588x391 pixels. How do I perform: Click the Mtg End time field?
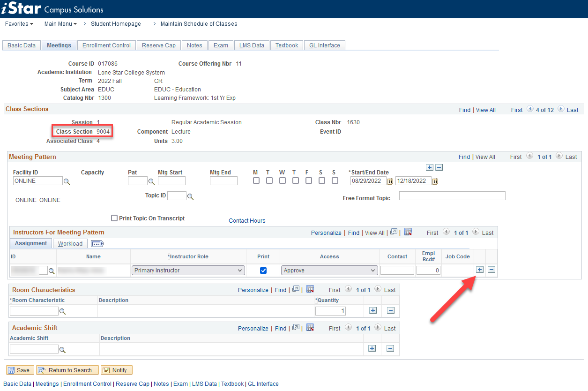[x=223, y=181]
